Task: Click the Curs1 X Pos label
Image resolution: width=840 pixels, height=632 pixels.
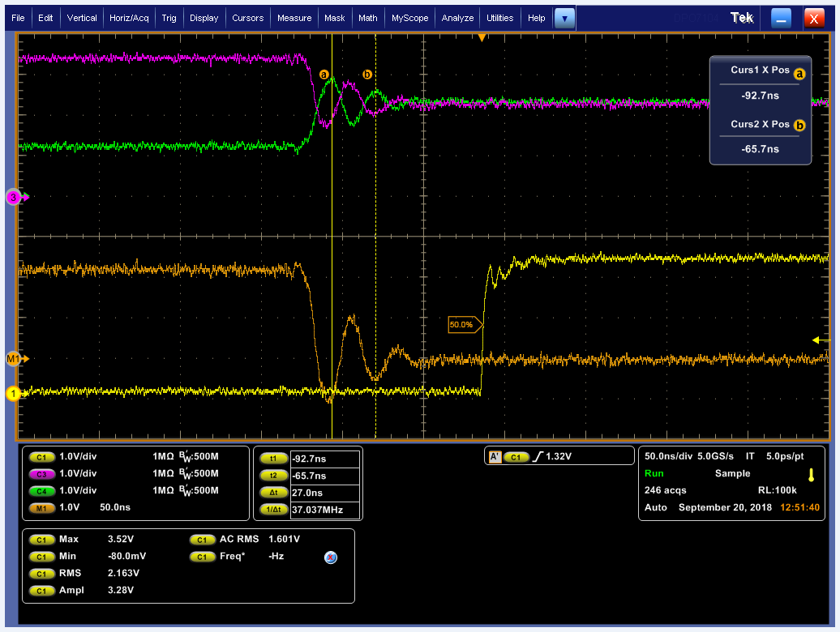Action: [x=760, y=70]
